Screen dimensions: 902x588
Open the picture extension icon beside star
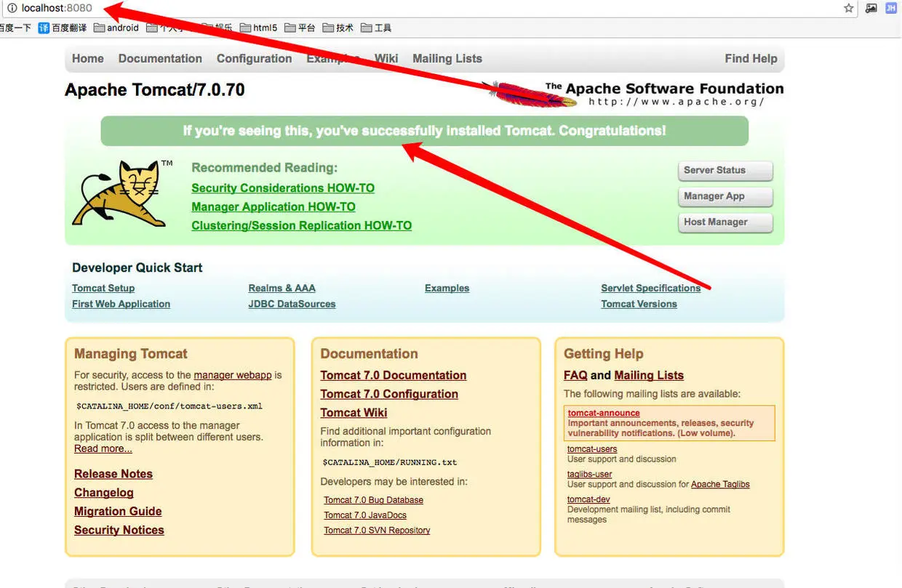click(871, 8)
